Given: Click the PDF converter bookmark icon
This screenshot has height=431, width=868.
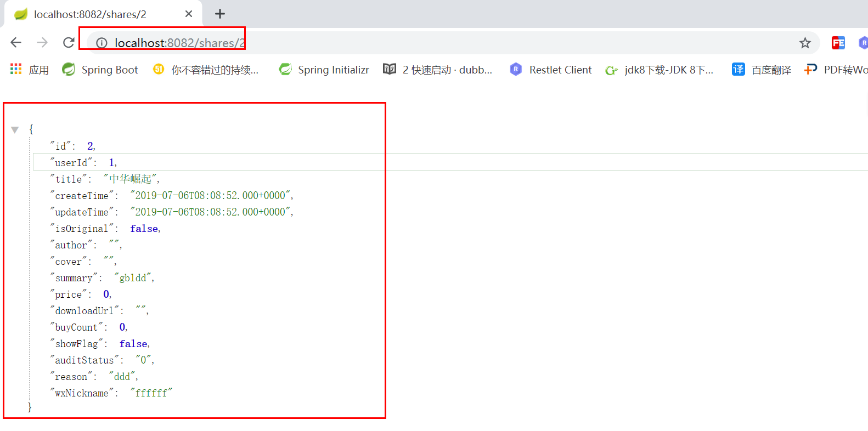Looking at the screenshot, I should pos(810,69).
